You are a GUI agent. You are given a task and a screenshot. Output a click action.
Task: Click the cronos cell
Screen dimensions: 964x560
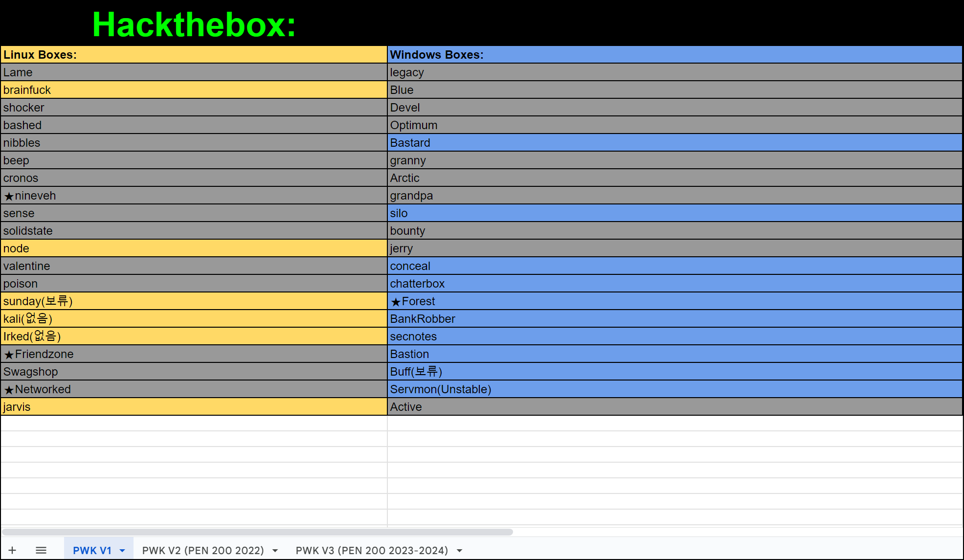(194, 178)
